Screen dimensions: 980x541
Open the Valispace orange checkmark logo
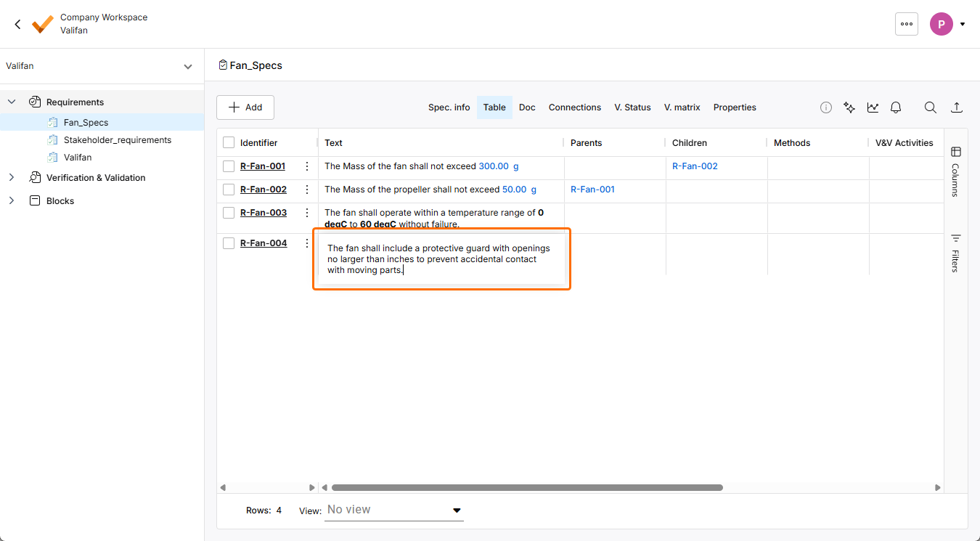pyautogui.click(x=43, y=25)
